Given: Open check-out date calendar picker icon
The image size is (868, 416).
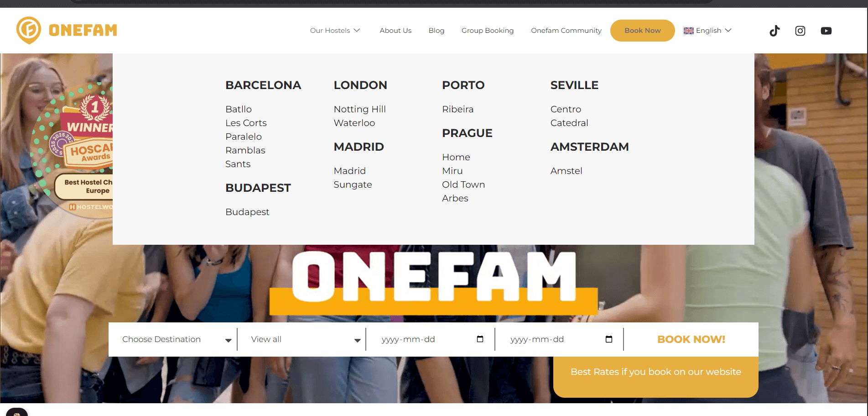Looking at the screenshot, I should (608, 339).
